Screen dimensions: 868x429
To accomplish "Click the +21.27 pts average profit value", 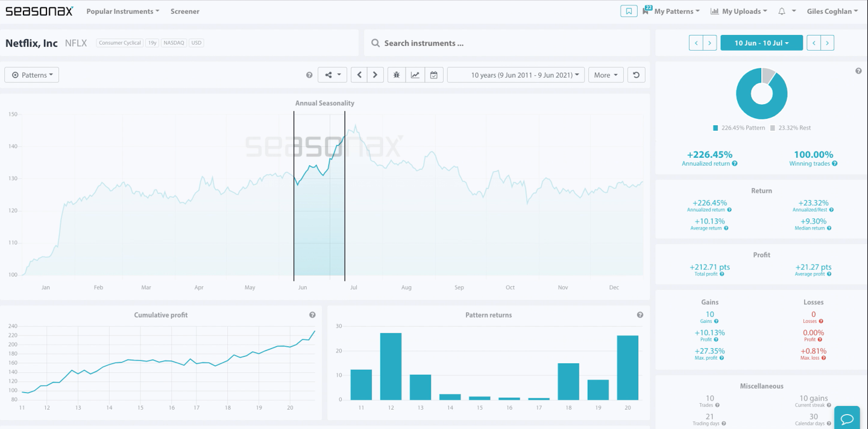I will (x=813, y=267).
